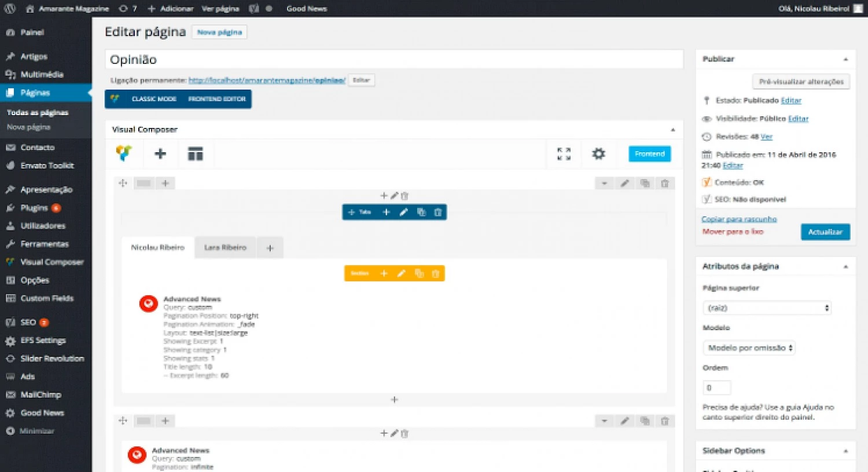
Task: Open Plugins in the admin sidebar
Action: click(x=34, y=208)
